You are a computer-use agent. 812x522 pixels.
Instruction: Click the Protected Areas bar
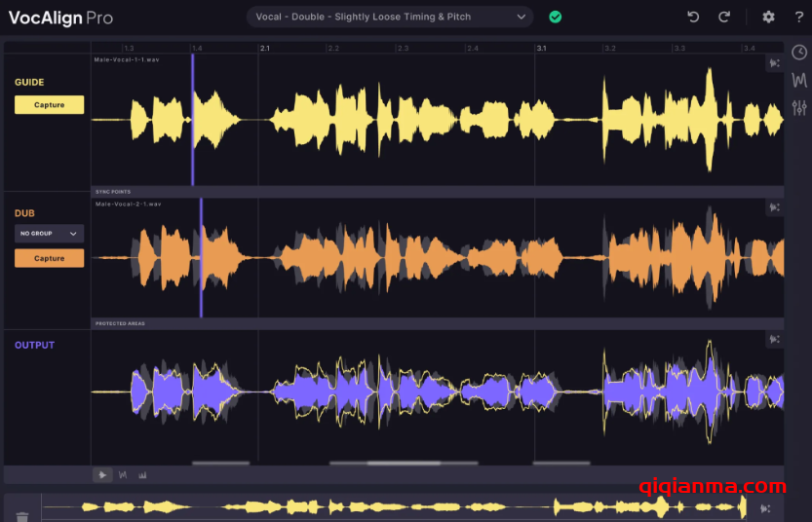point(437,323)
